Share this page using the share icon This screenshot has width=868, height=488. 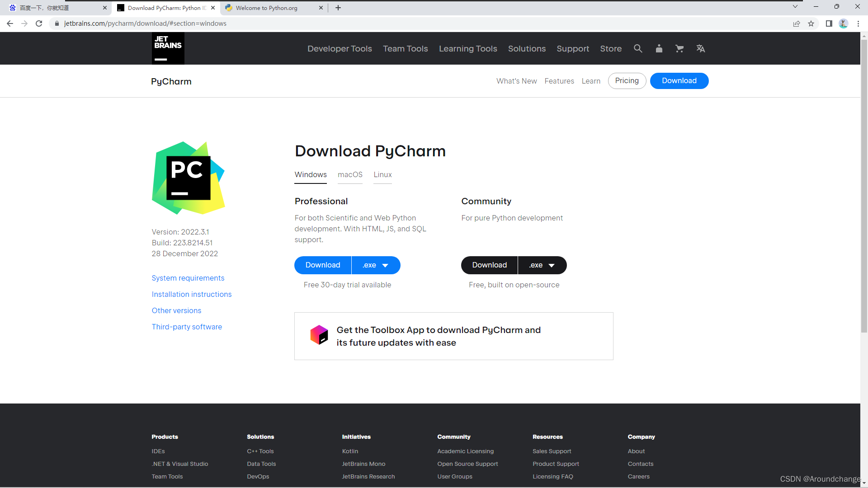(x=797, y=23)
